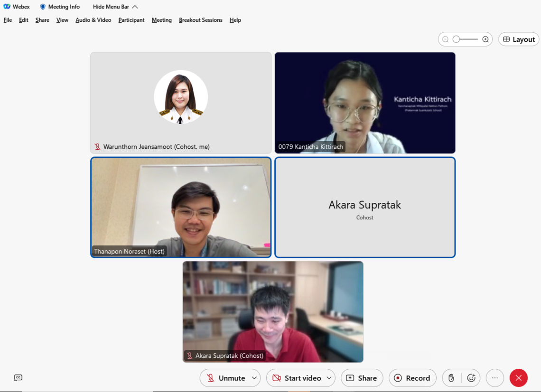Open the emoji reactions picker
Screen dimensions: 541x392
coord(471,378)
